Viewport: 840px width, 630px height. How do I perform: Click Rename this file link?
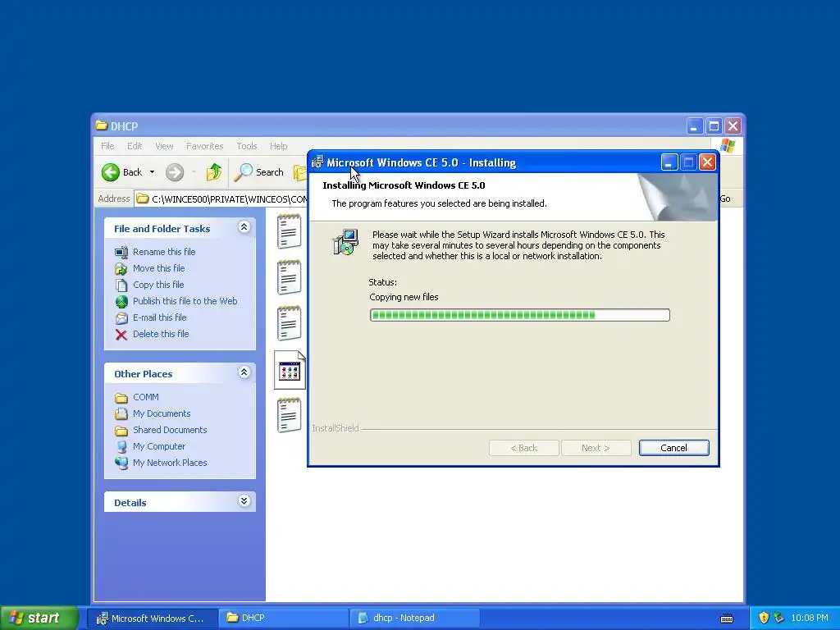click(x=164, y=252)
